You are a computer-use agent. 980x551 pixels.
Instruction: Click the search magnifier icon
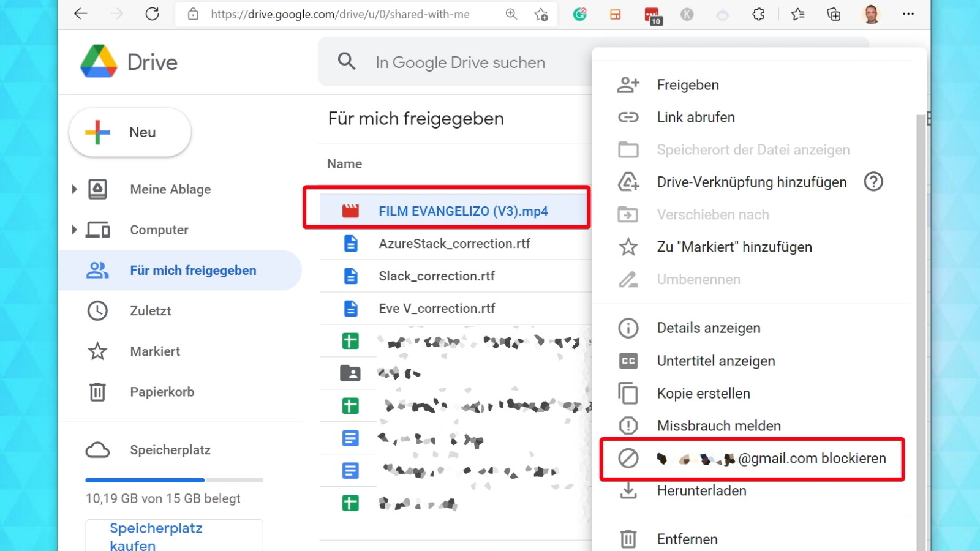347,61
